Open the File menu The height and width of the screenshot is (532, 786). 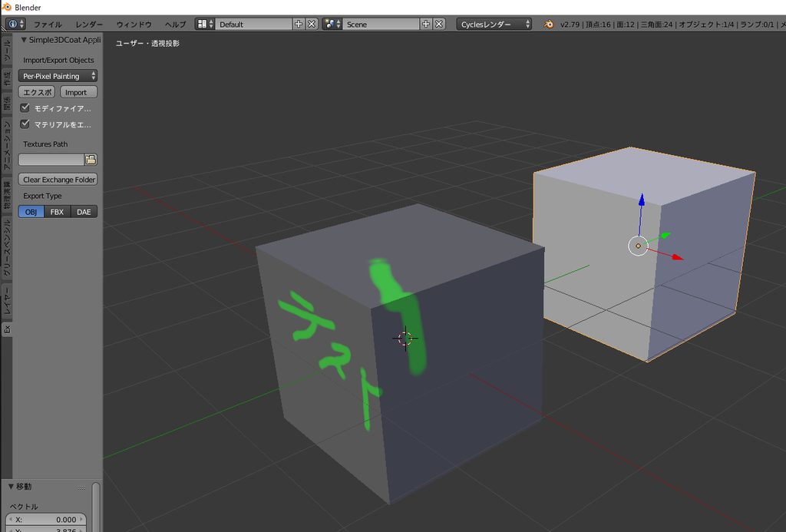tap(48, 24)
